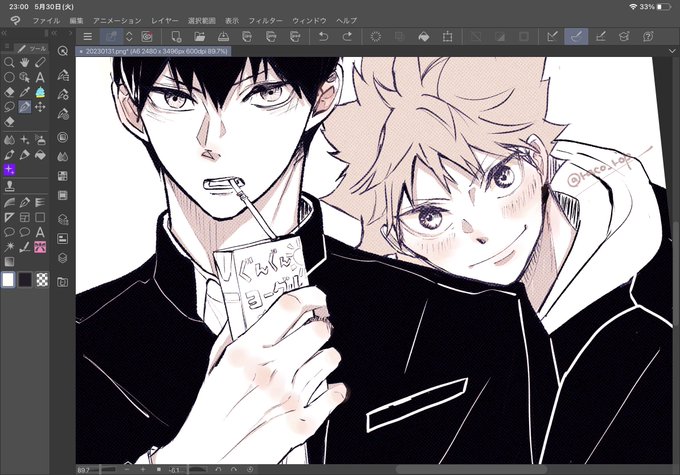Click the New document icon
Image resolution: width=680 pixels, height=475 pixels.
tap(176, 36)
